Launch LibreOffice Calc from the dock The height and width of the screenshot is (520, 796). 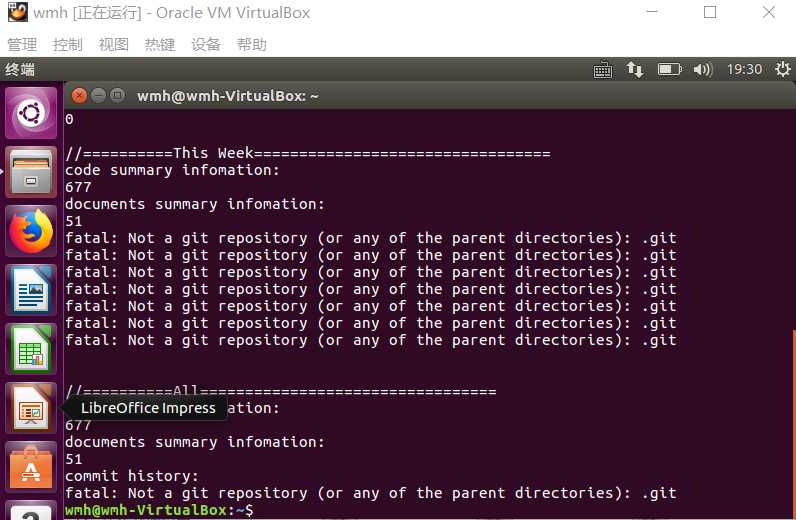pyautogui.click(x=31, y=349)
